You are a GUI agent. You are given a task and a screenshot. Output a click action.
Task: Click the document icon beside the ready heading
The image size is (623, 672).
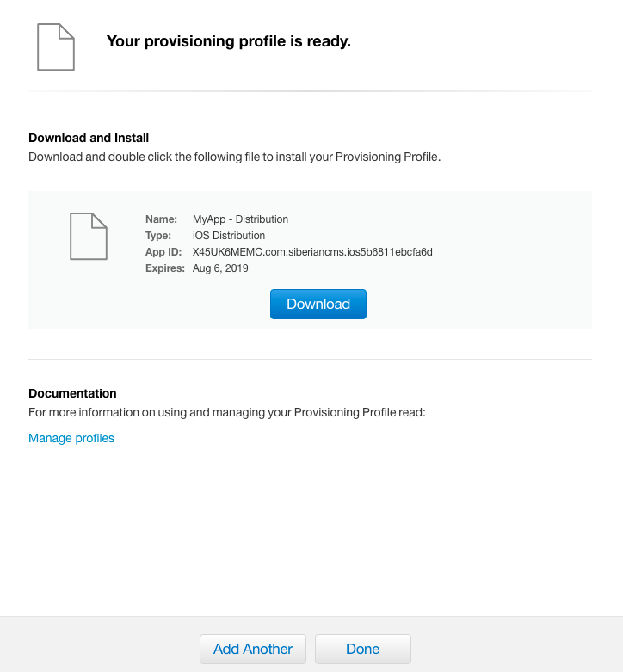point(56,46)
